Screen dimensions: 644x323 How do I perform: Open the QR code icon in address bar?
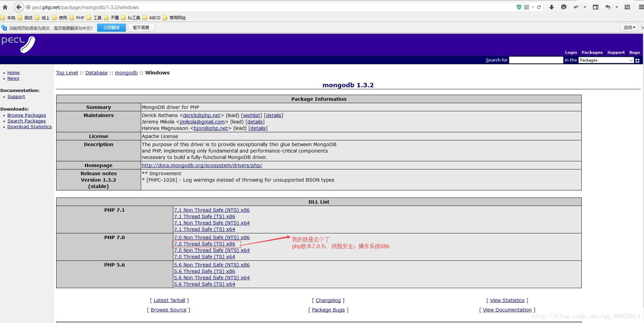(527, 7)
